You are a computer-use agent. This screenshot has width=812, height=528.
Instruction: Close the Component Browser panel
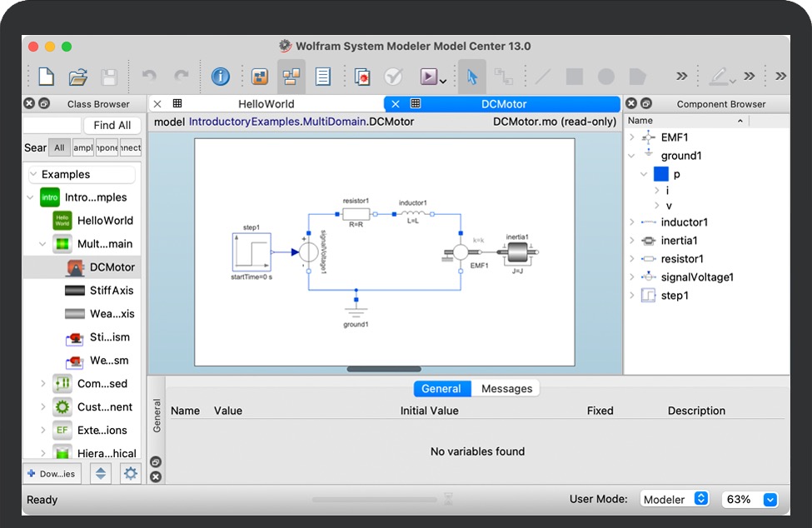(x=631, y=104)
